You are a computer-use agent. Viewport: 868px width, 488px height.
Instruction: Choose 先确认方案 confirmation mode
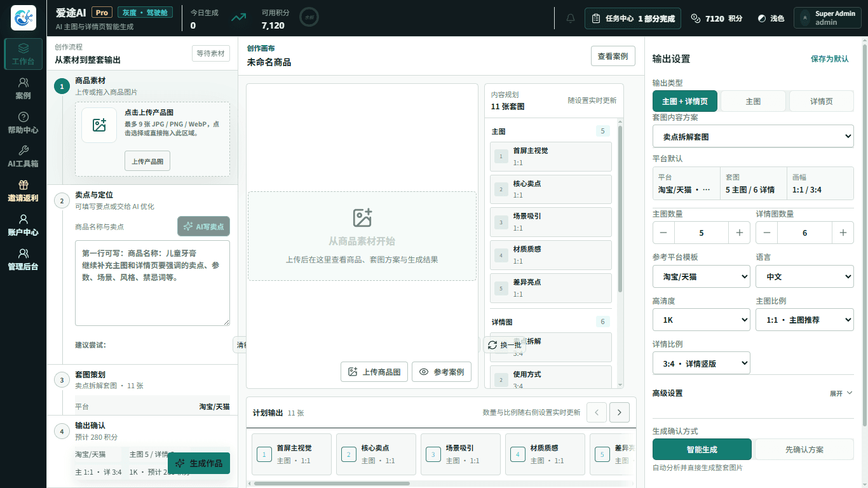pyautogui.click(x=804, y=449)
